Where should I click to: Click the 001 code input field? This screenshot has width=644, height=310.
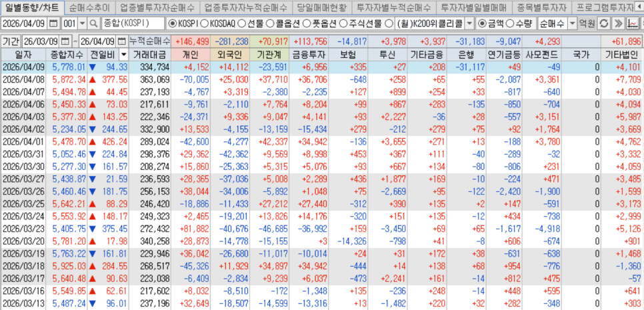coord(69,23)
